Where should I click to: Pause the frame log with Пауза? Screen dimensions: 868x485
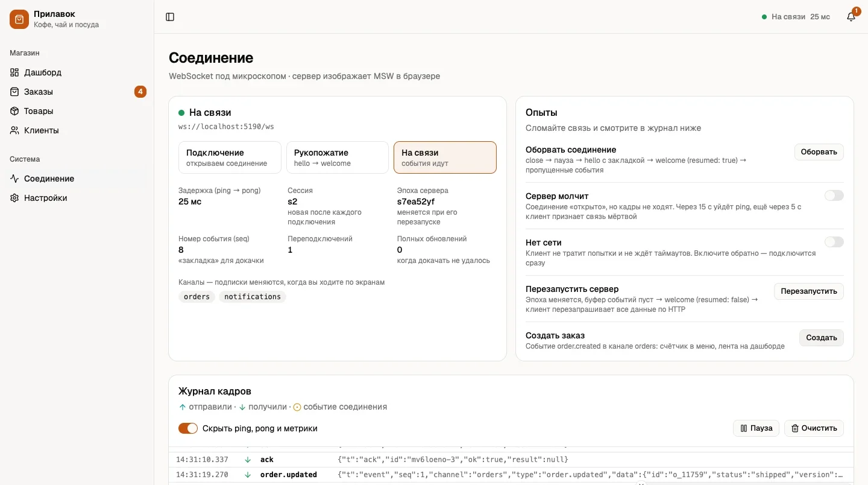coord(756,428)
